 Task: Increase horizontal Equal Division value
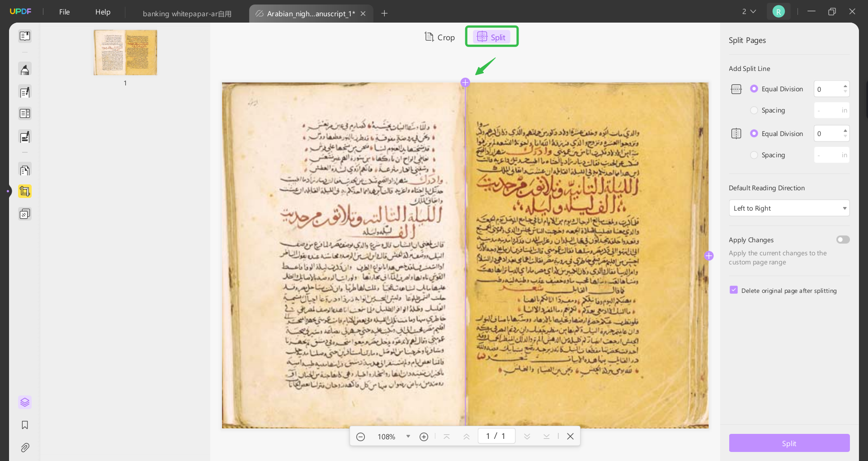click(845, 86)
